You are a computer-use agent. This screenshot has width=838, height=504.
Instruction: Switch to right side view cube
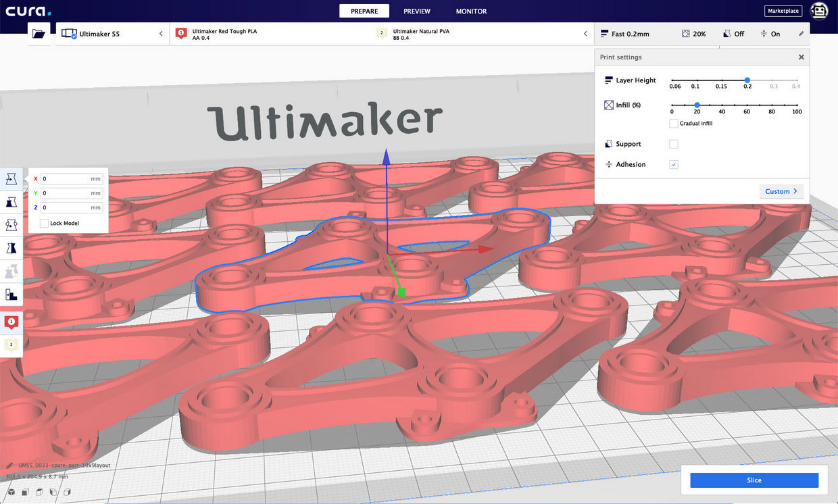(68, 492)
